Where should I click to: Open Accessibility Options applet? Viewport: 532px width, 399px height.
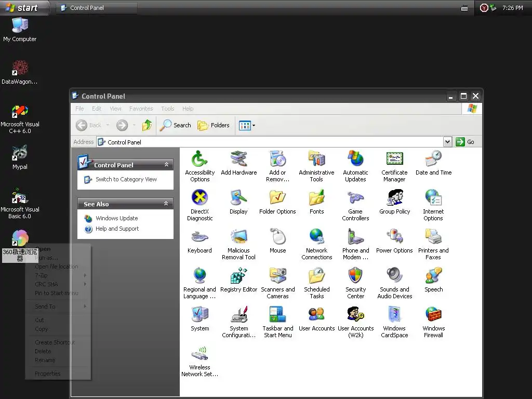(199, 166)
